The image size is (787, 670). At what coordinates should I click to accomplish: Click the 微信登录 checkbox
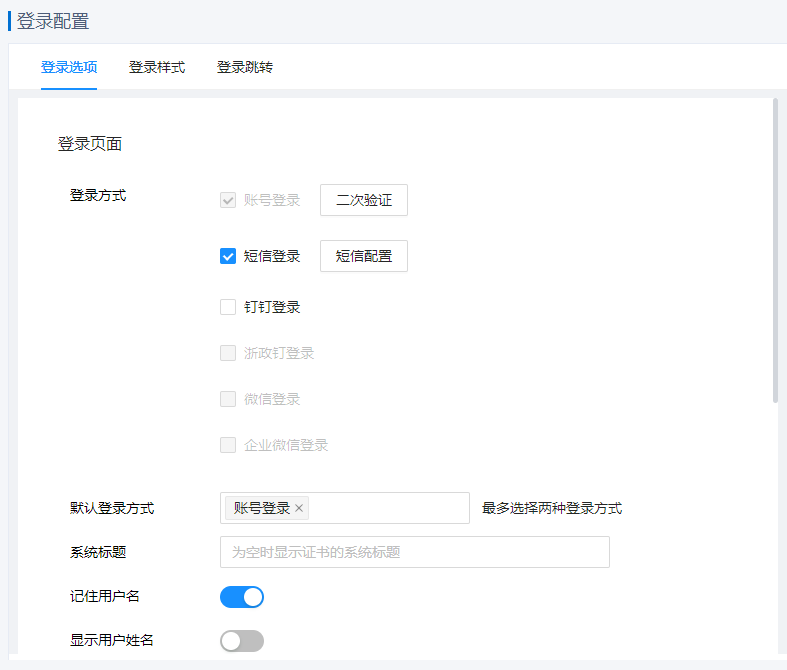click(228, 399)
